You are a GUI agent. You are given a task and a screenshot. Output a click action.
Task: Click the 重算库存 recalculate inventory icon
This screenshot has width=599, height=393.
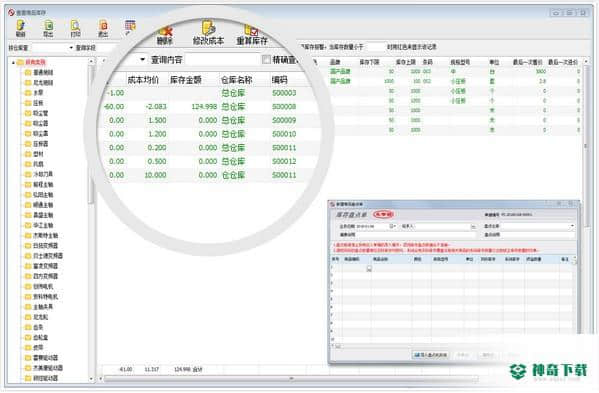click(252, 34)
